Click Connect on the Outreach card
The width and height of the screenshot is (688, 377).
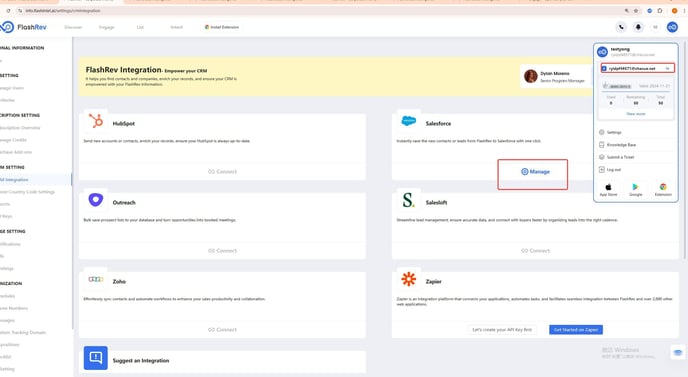point(222,251)
